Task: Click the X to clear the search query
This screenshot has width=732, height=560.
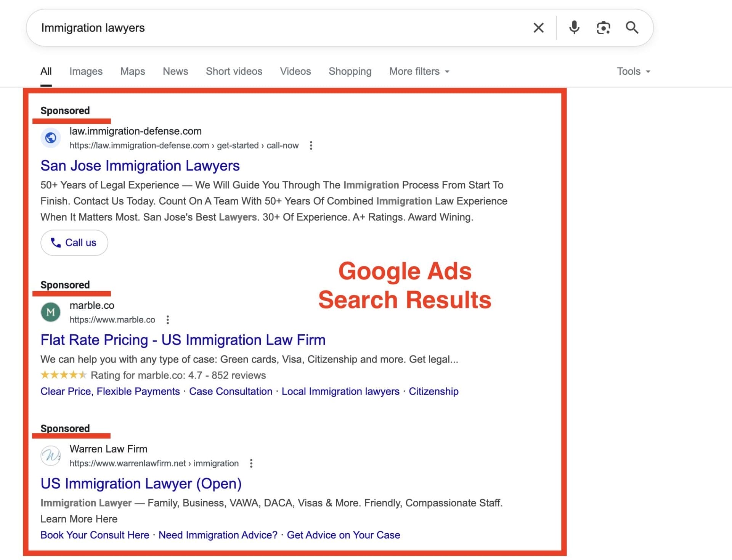Action: tap(538, 27)
